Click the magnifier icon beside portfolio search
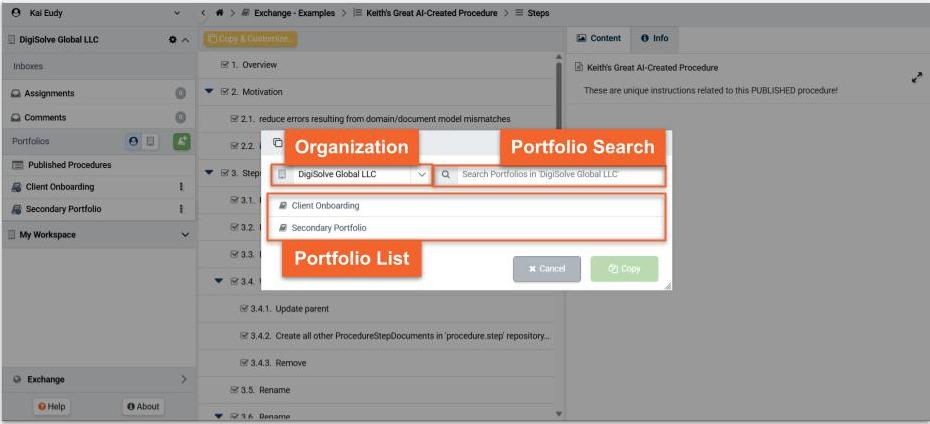930x424 pixels. point(446,174)
